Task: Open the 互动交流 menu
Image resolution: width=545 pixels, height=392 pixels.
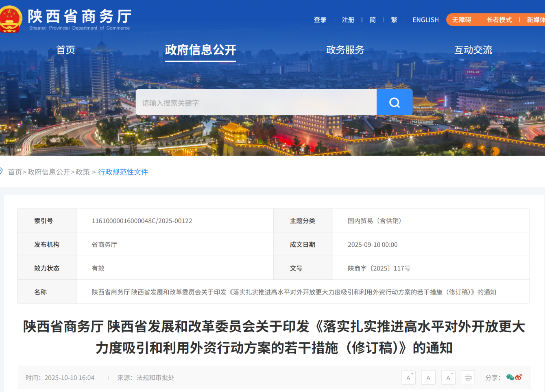Action: coord(473,50)
